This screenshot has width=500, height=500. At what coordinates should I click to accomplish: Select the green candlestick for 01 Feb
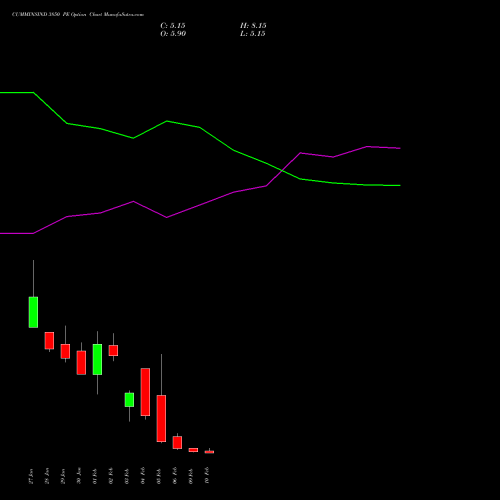tap(97, 359)
